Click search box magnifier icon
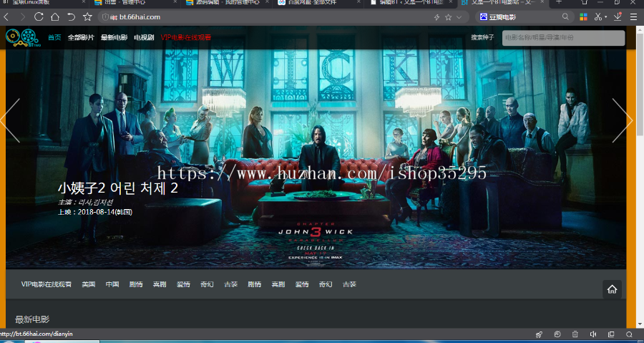Viewport: 644px width, 343px height. [565, 17]
